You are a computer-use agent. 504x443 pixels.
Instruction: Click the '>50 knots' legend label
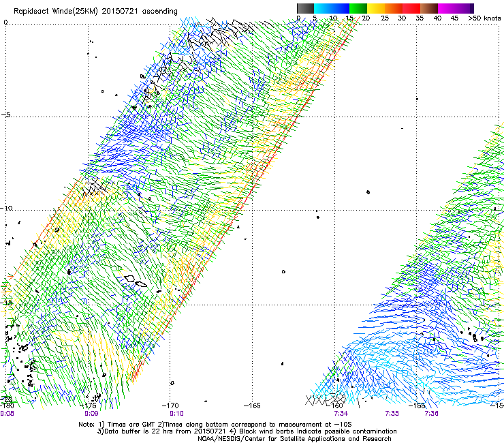(484, 18)
